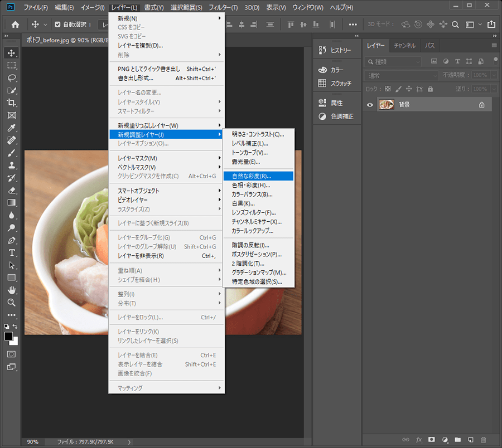The image size is (502, 448).
Task: Open the History panel icon
Action: [x=322, y=50]
